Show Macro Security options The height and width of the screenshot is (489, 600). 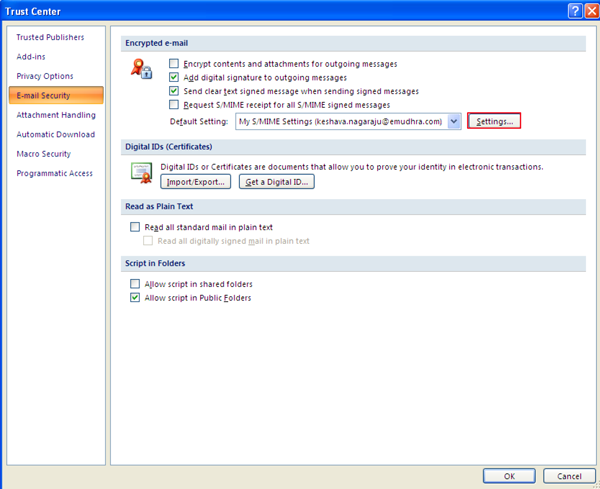pos(44,154)
